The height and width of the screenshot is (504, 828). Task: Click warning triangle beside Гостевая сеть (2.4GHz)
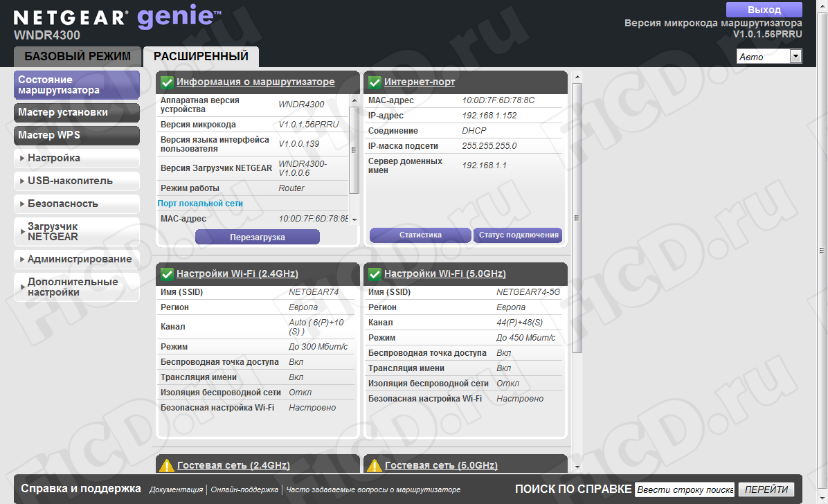[167, 465]
